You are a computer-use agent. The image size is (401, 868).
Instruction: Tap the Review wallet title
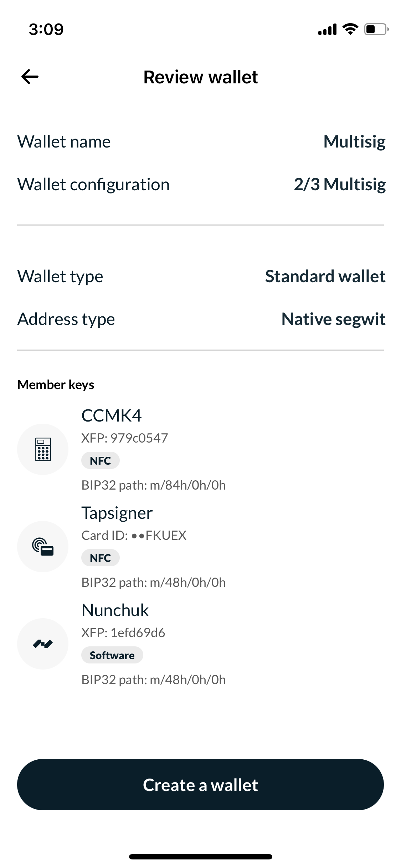[x=200, y=77]
